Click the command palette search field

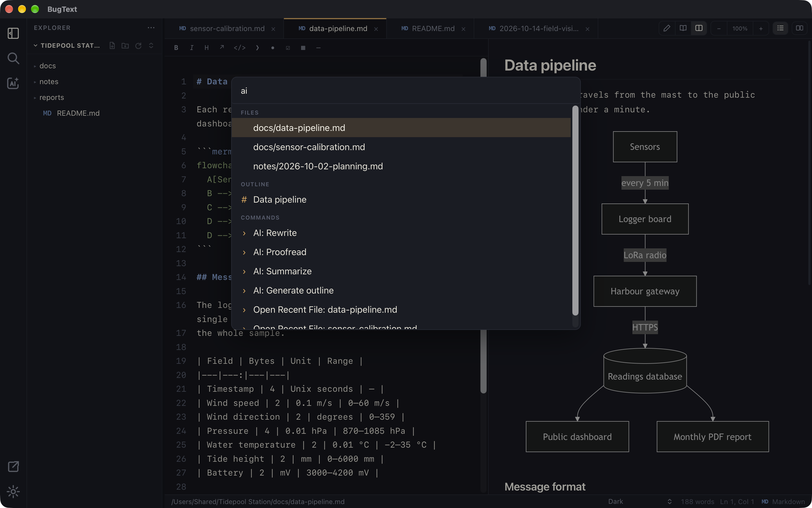(x=406, y=91)
